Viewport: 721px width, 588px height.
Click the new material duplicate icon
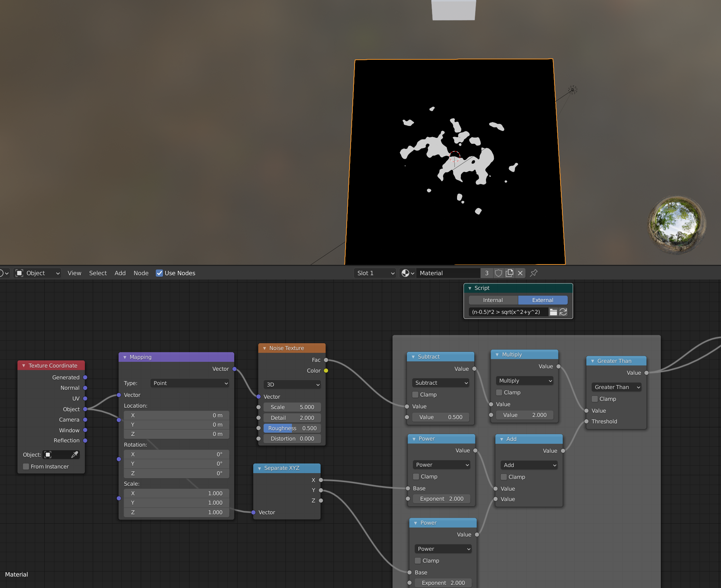coord(509,273)
